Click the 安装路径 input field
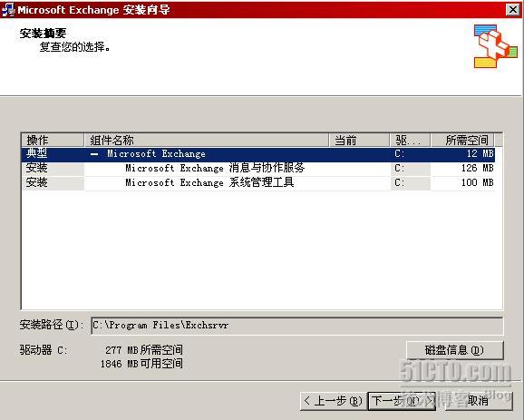 [x=296, y=326]
